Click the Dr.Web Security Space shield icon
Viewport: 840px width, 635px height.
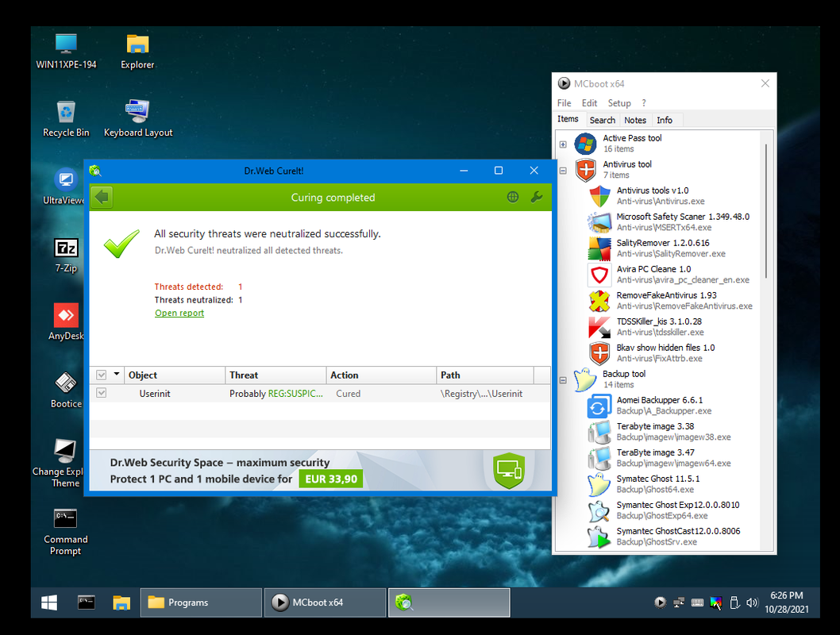pyautogui.click(x=508, y=471)
